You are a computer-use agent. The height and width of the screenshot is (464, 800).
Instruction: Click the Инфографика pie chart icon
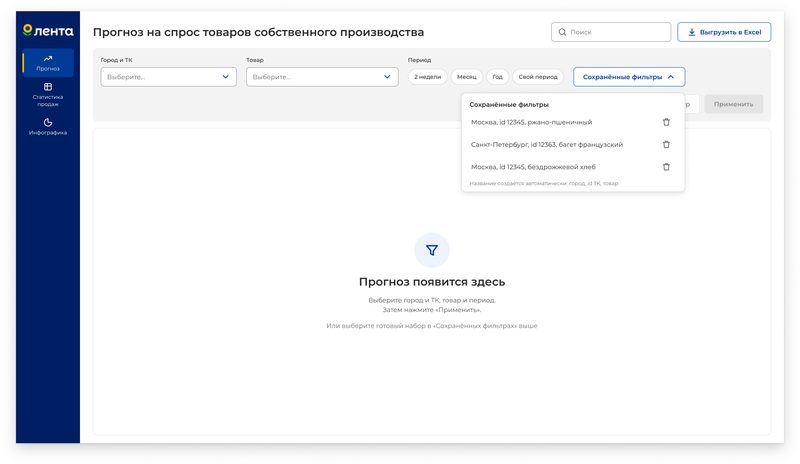click(x=48, y=122)
